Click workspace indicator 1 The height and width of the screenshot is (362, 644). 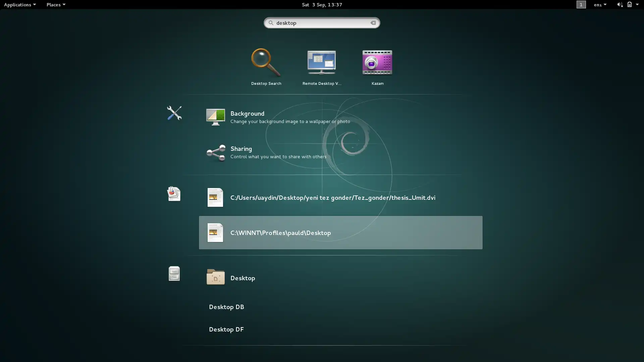click(x=581, y=5)
